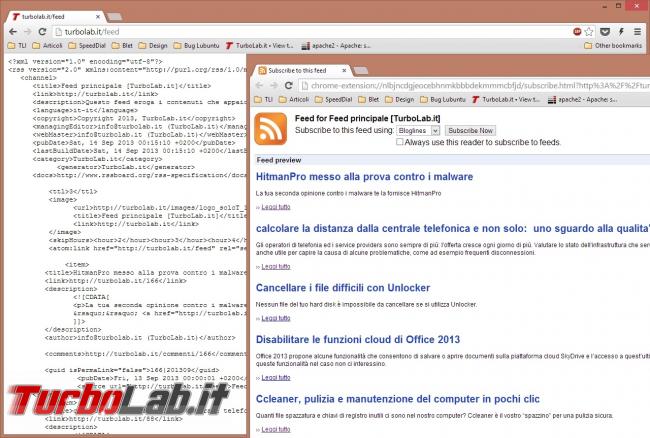Close the turbolab.it/feed tab
Image resolution: width=650 pixels, height=438 pixels.
click(98, 17)
